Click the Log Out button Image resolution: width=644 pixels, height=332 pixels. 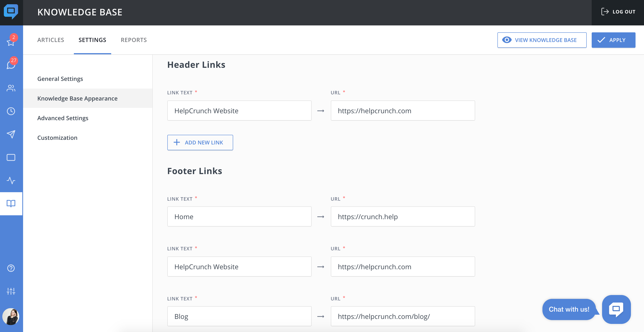(x=618, y=12)
